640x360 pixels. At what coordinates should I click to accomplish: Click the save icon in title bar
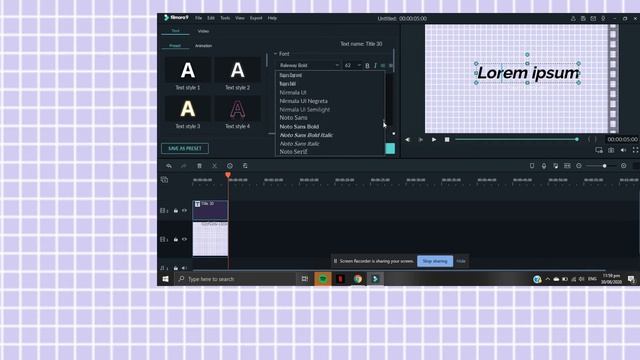[x=583, y=18]
